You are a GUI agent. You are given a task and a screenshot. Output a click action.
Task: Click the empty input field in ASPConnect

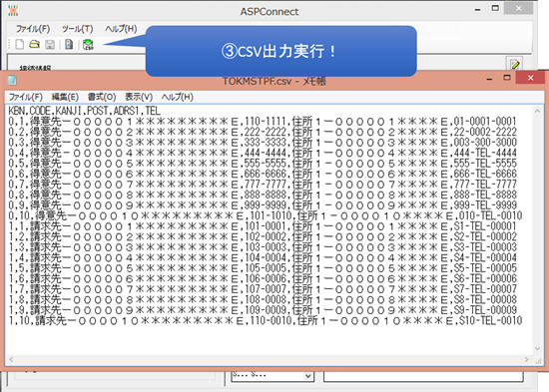pos(423,376)
